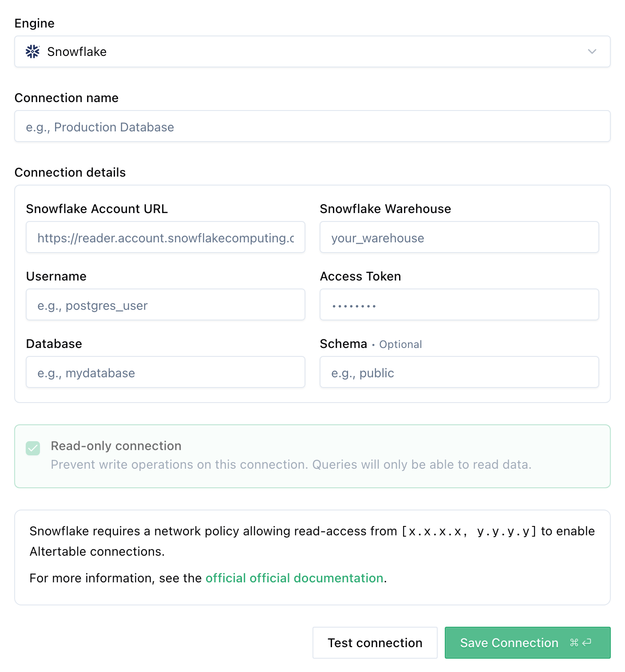Click the Database input field

click(165, 372)
